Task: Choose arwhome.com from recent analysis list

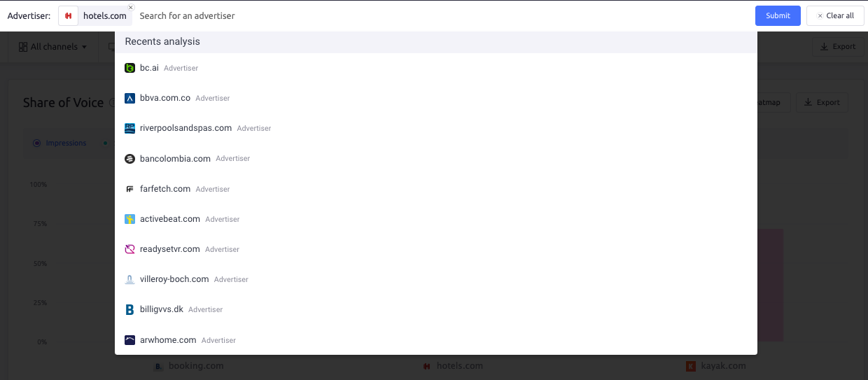Action: 168,340
